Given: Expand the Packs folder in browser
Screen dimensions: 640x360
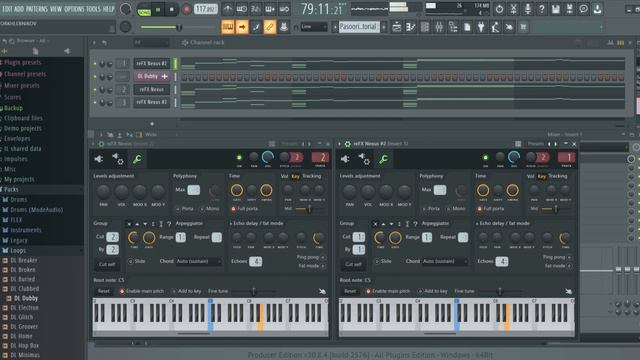Looking at the screenshot, I should click(11, 189).
